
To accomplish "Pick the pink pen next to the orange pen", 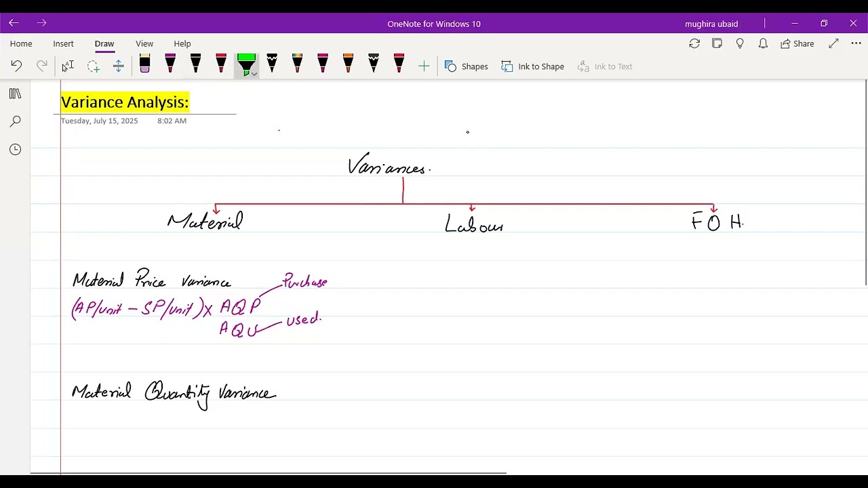I will 323,64.
